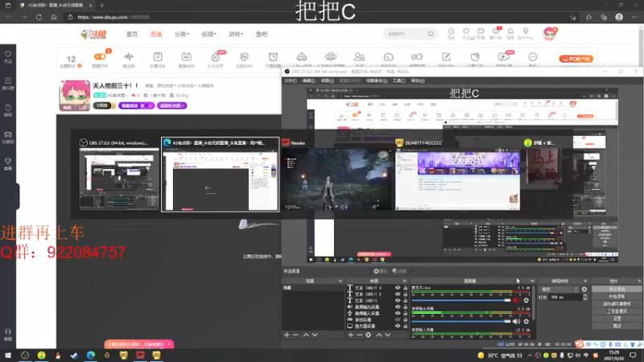Open the flame icon with NEW badge
644x362 pixels.
216,57
